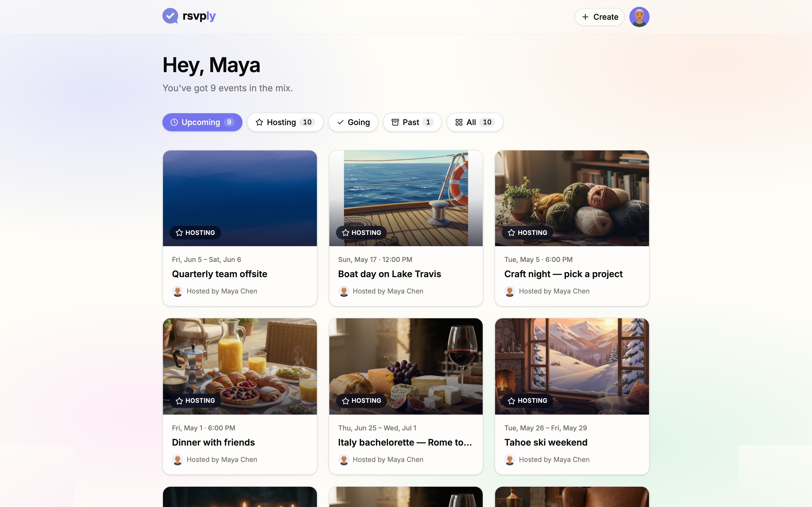Screen dimensions: 812x507
Task: Show events under the Going tab
Action: coord(353,122)
